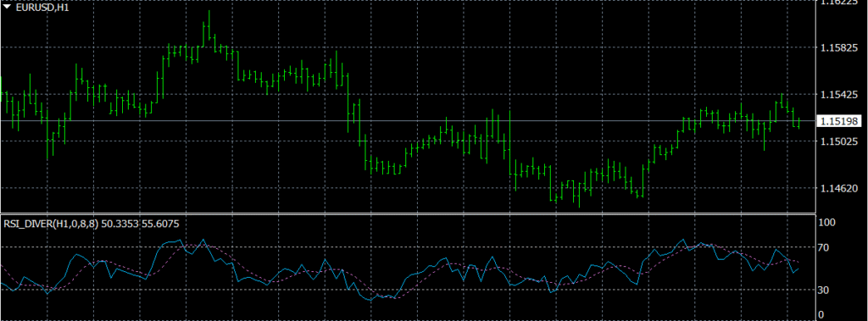Open the EURUSD,H1 chart menu triangle
The width and height of the screenshot is (868, 321).
(7, 7)
